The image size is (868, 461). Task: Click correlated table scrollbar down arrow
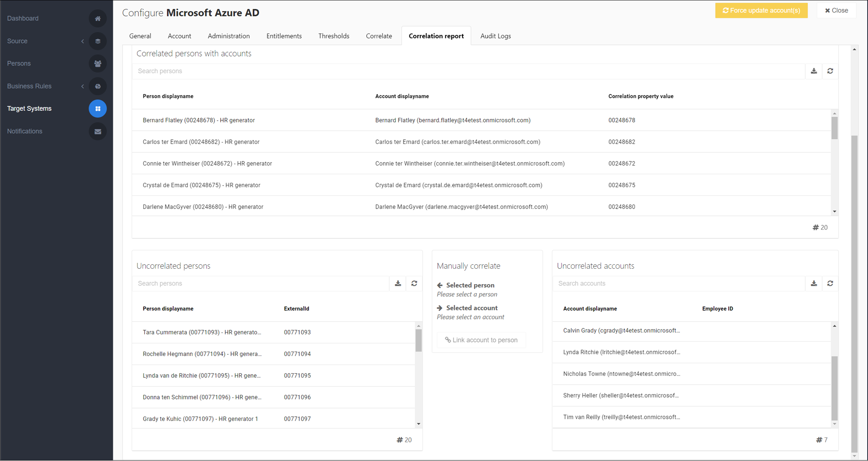point(835,212)
